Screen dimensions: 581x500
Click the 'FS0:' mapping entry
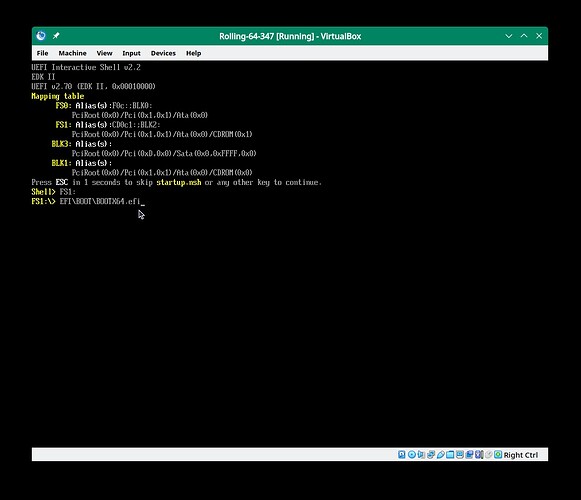63,106
